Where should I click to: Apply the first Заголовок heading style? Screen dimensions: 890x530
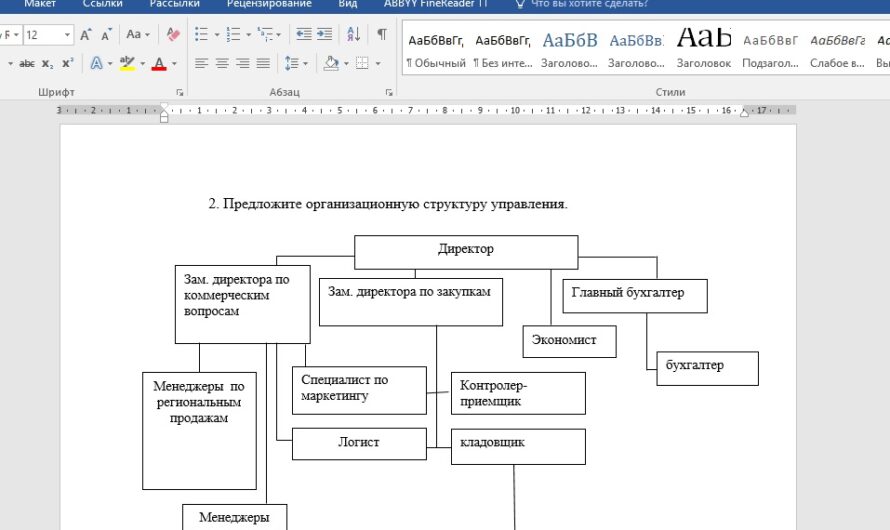click(569, 49)
